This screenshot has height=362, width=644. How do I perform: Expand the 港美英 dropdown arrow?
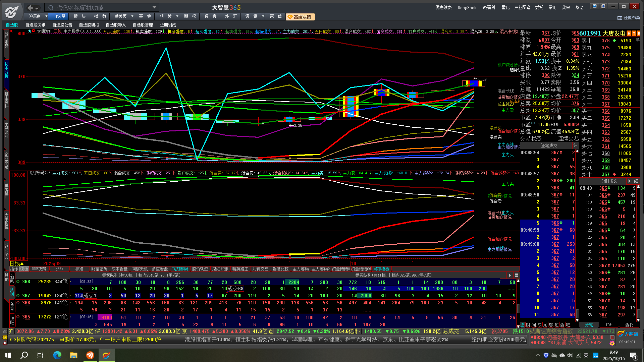(132, 16)
